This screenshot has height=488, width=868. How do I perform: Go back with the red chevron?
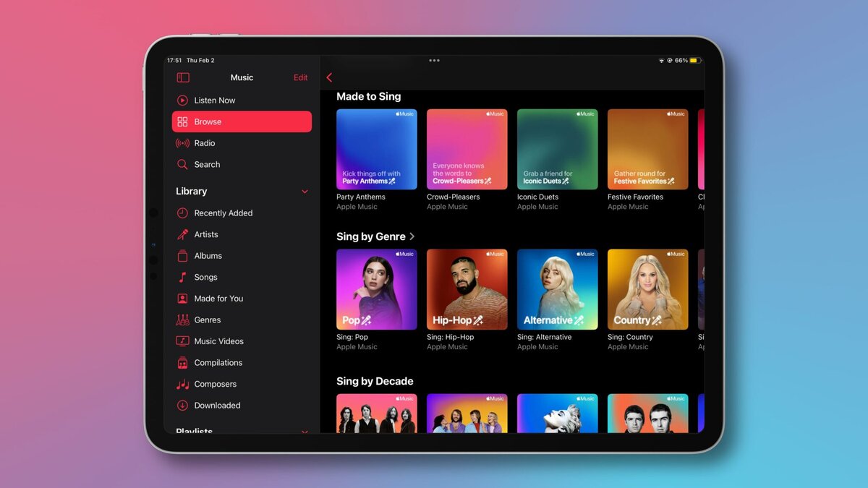tap(329, 77)
